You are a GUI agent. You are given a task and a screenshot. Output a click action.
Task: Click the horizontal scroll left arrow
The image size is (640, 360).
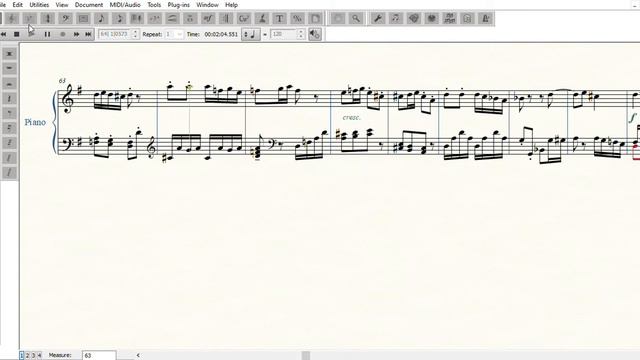pos(138,356)
